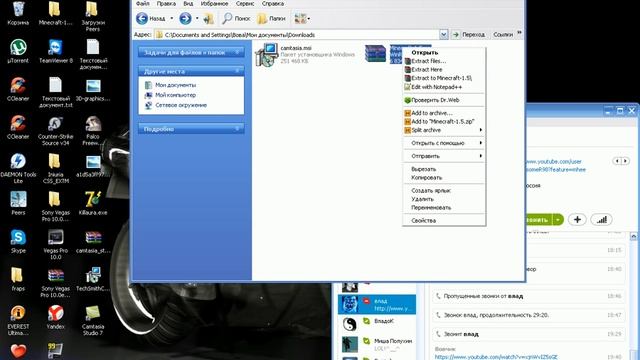Launch the Yandex browser shortcut
This screenshot has height=360, width=640.
pos(56,318)
